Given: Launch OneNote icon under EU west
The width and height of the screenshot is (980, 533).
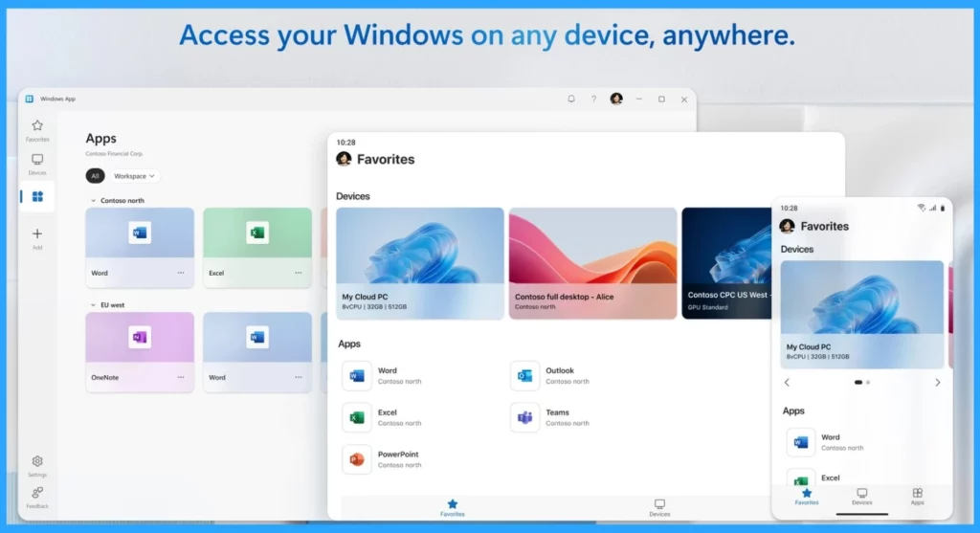Looking at the screenshot, I should (140, 338).
